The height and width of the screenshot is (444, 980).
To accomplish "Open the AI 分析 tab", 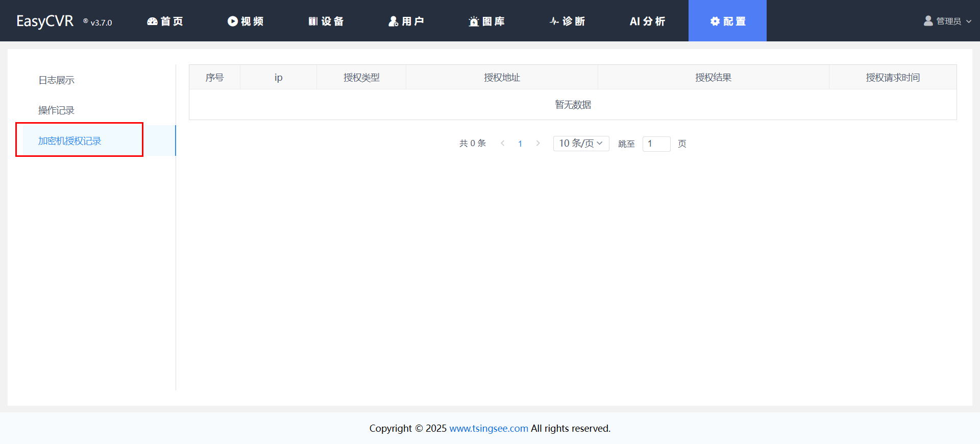I will (x=647, y=21).
